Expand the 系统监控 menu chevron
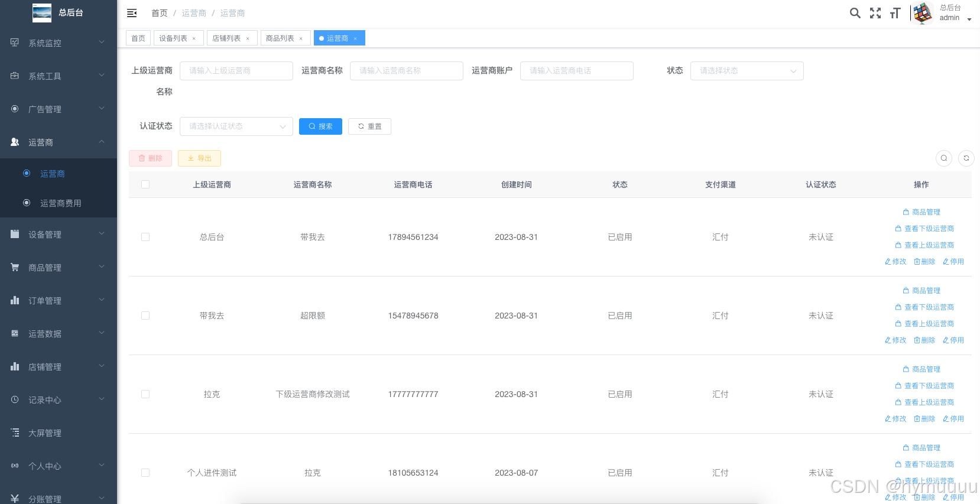The width and height of the screenshot is (980, 504). (x=102, y=42)
